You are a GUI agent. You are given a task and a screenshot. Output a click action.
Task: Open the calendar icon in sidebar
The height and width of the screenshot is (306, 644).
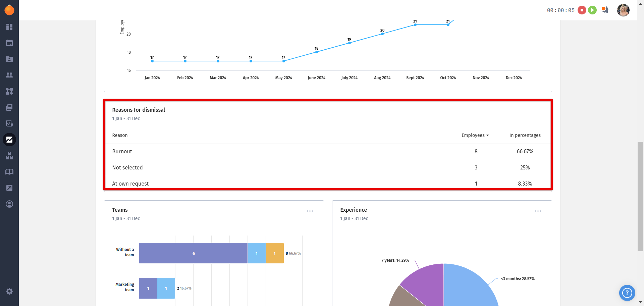tap(9, 43)
